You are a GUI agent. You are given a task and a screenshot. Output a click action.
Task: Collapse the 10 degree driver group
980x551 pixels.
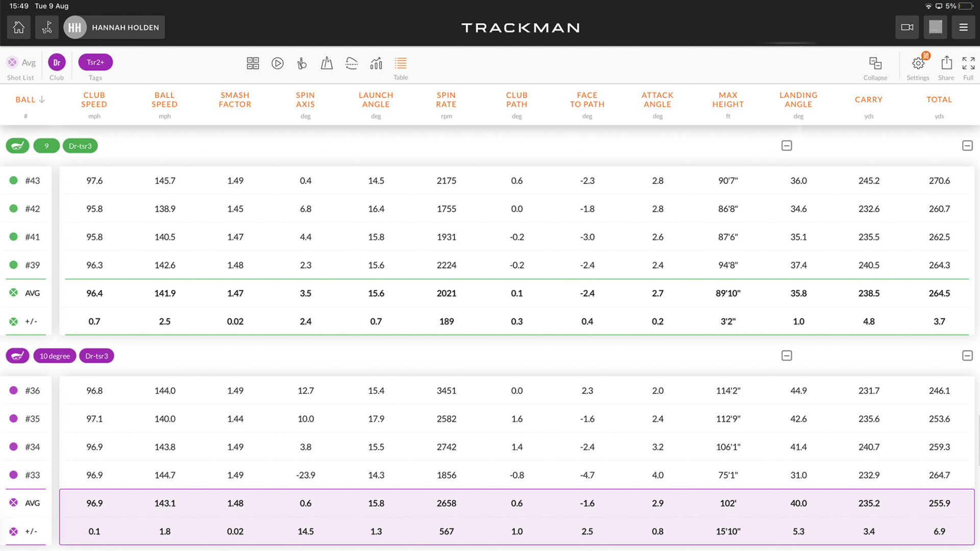pos(787,356)
